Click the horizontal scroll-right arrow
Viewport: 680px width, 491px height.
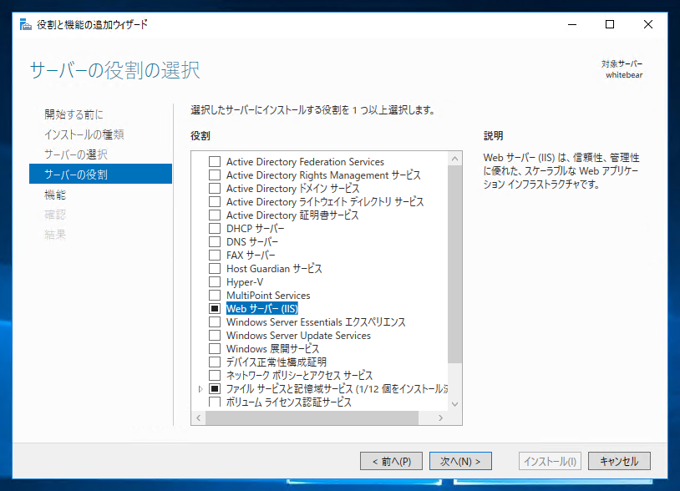(x=441, y=418)
